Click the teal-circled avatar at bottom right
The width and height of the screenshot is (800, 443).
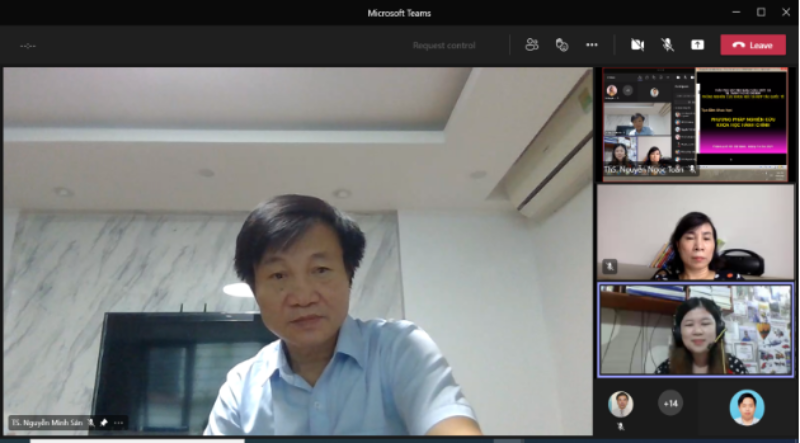click(746, 407)
